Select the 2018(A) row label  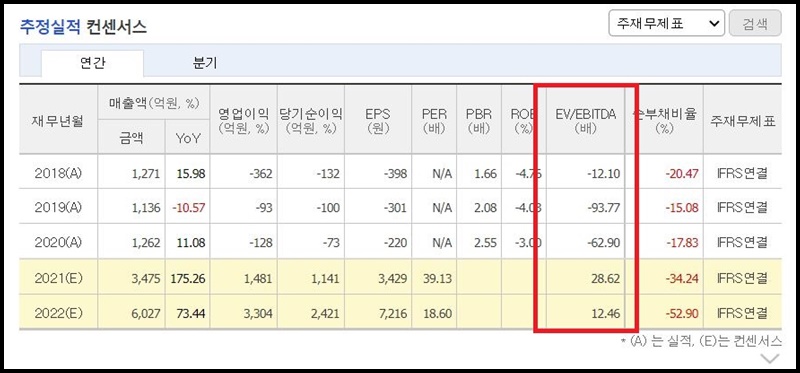[58, 173]
